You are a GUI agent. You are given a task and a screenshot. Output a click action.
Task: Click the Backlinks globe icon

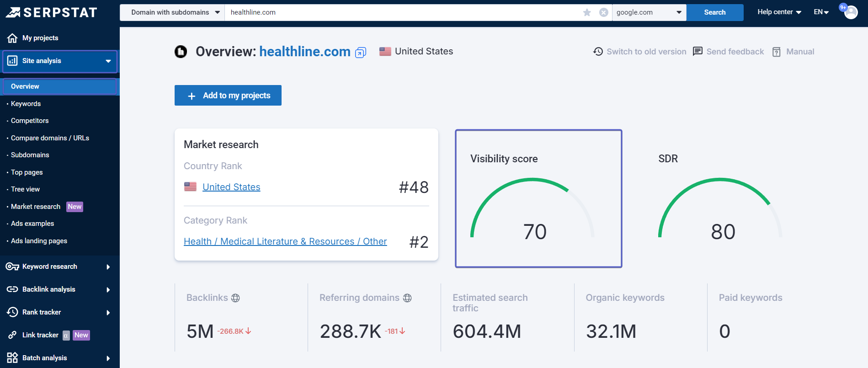point(235,298)
